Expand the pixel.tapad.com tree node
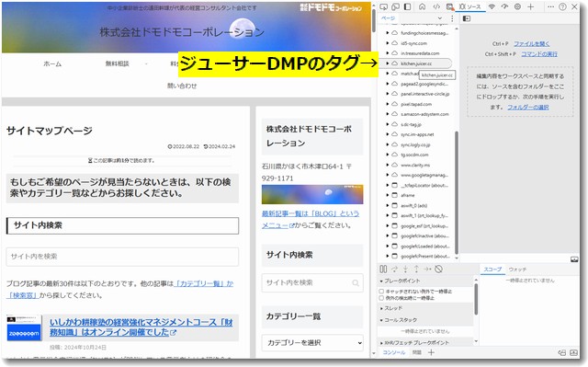Screen dimensions: 588x367 click(388, 104)
